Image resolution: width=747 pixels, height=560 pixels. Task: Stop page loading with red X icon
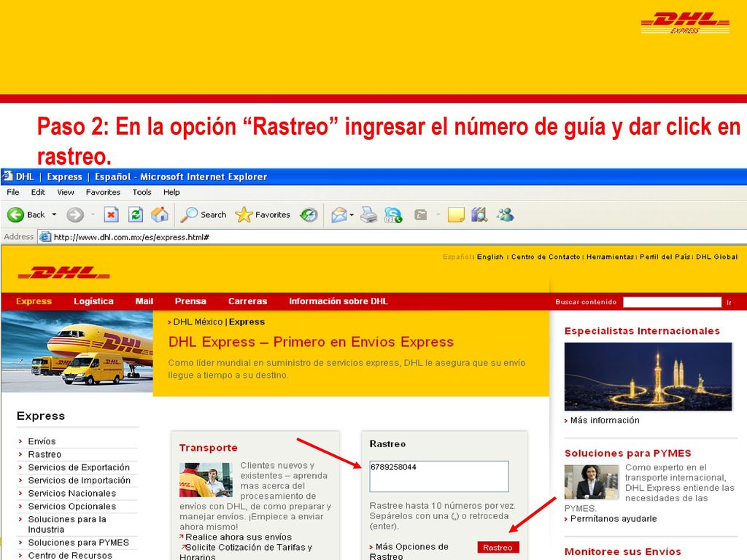pyautogui.click(x=111, y=215)
